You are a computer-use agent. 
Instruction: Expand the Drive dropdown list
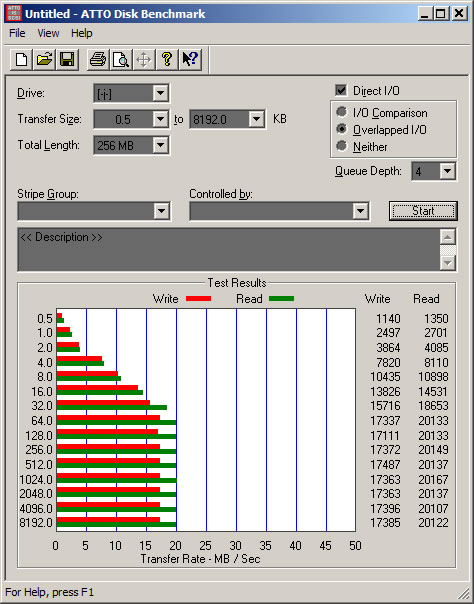click(160, 93)
